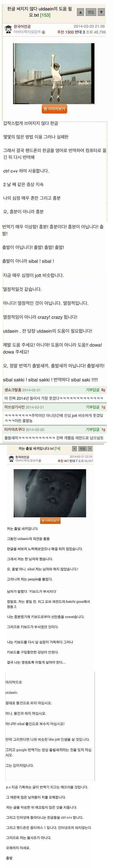Click up arrow button in second post header

[x=75, y=449]
